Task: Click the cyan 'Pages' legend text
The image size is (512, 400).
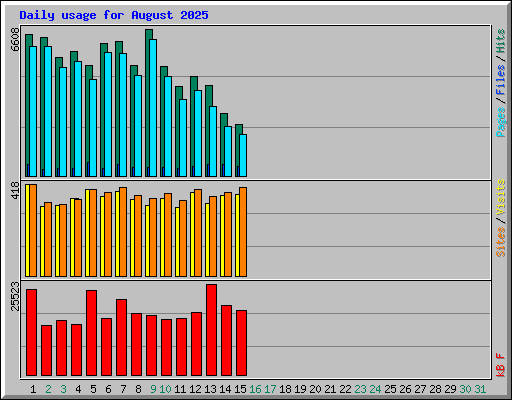Action: (x=500, y=122)
